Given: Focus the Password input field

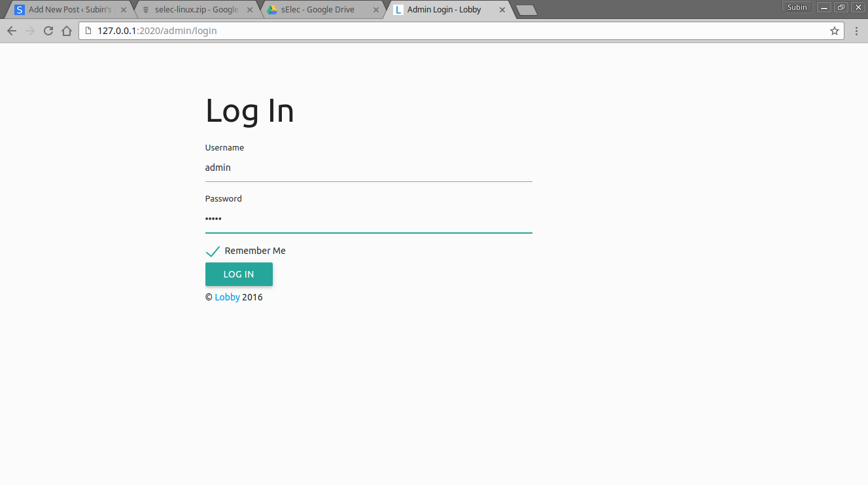Looking at the screenshot, I should point(369,219).
